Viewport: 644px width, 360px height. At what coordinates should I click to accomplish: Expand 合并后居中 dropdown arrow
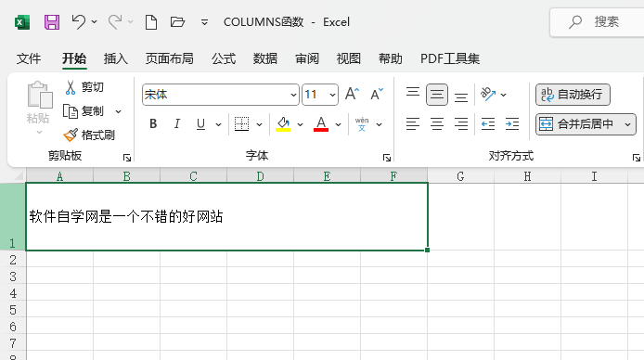point(627,124)
